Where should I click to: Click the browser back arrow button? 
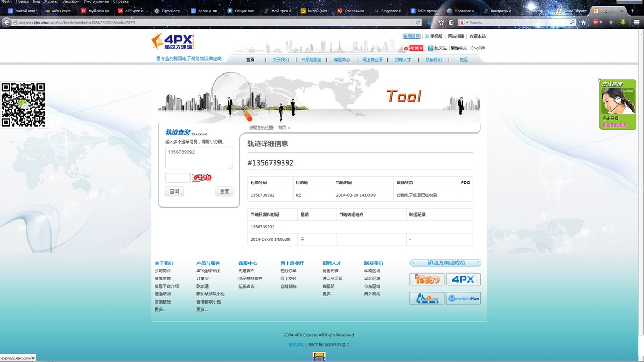6,22
